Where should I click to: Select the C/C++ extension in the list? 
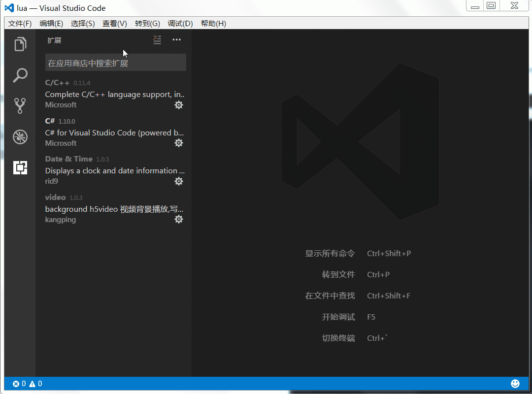[x=108, y=94]
